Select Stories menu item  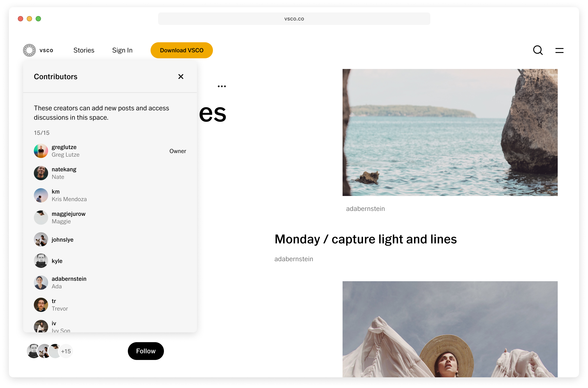click(84, 50)
